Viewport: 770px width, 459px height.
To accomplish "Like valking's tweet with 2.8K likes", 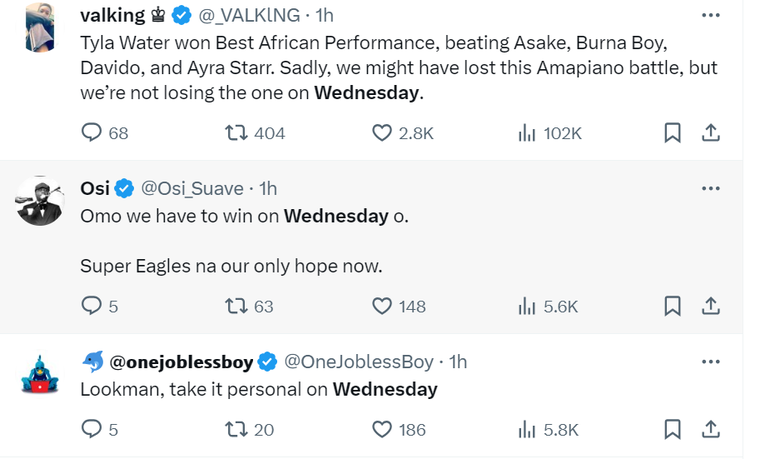I will [x=382, y=133].
